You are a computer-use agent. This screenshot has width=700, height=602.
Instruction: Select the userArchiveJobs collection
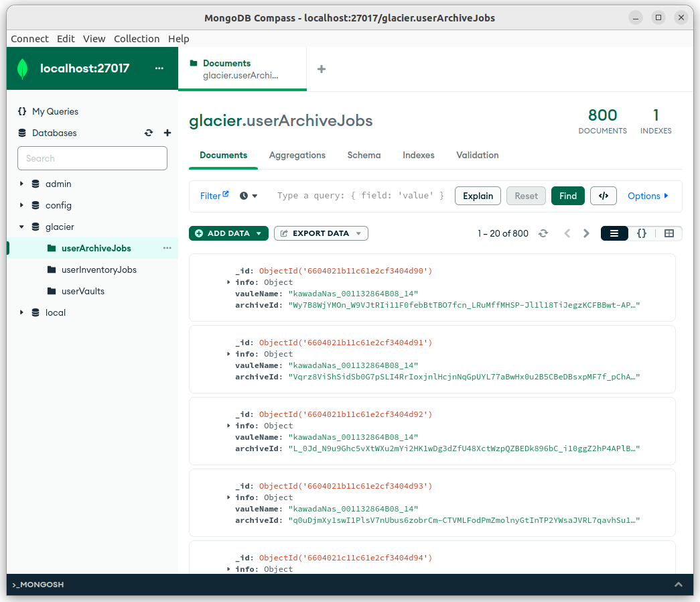tap(96, 248)
